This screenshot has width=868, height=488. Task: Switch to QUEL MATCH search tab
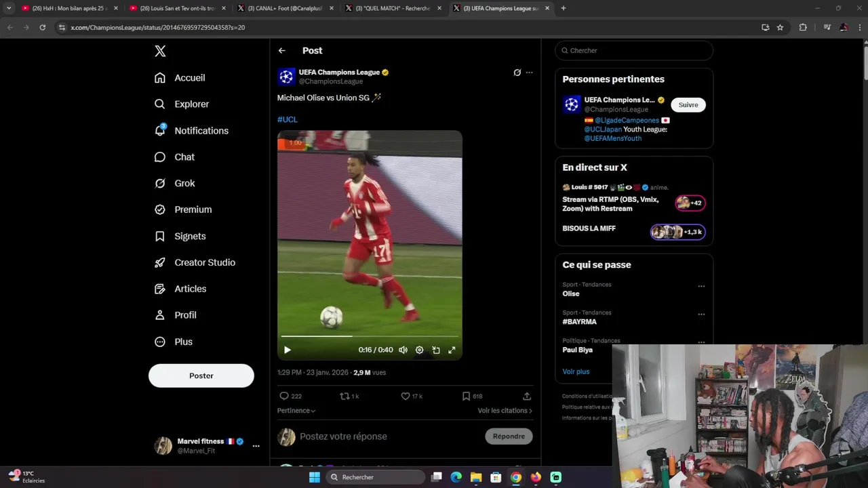[x=393, y=8]
